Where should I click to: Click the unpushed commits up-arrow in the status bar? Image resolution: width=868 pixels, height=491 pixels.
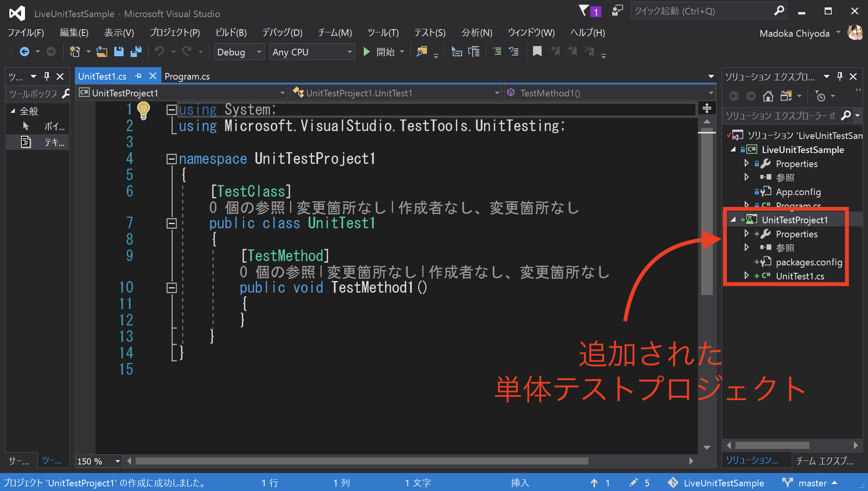pyautogui.click(x=594, y=482)
